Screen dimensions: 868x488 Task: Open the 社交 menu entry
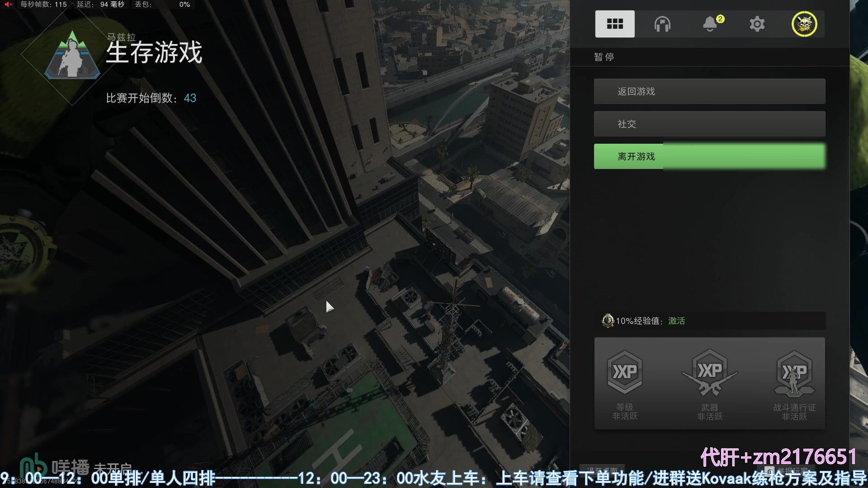709,124
